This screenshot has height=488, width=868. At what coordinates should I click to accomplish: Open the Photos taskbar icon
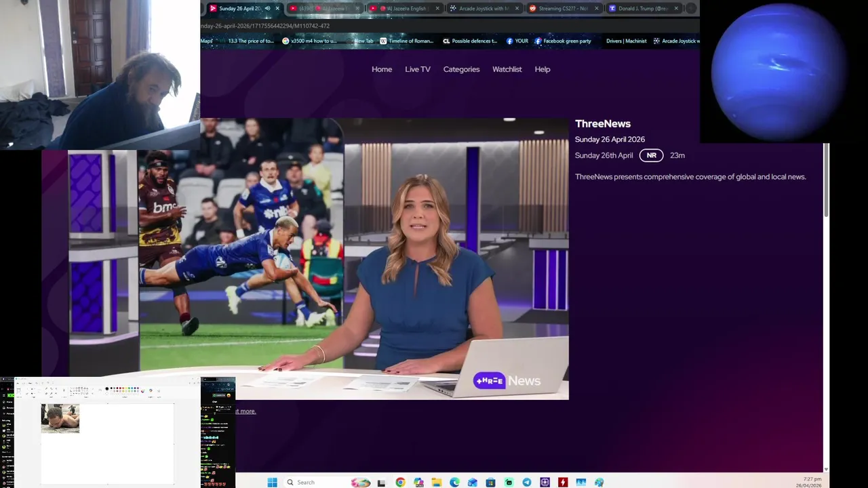581,483
